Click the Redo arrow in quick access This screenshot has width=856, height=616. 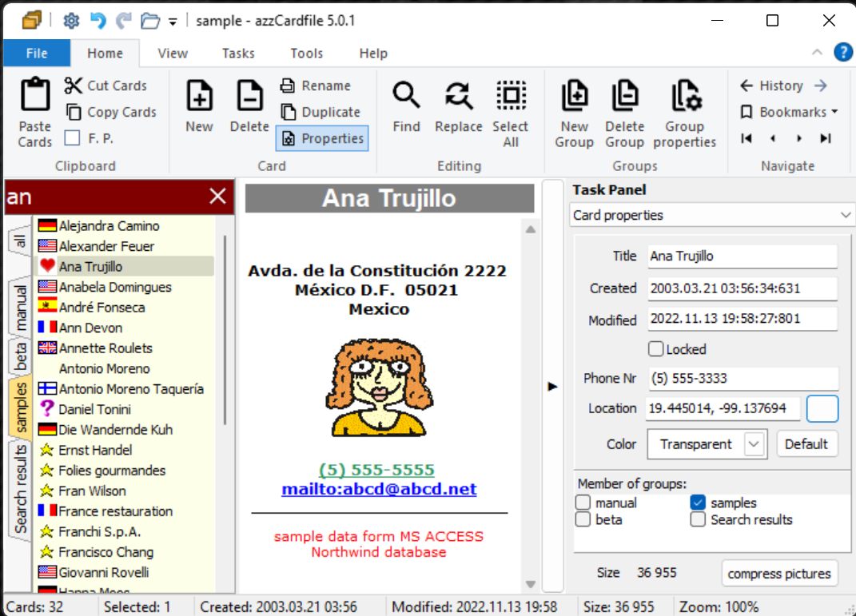(124, 21)
